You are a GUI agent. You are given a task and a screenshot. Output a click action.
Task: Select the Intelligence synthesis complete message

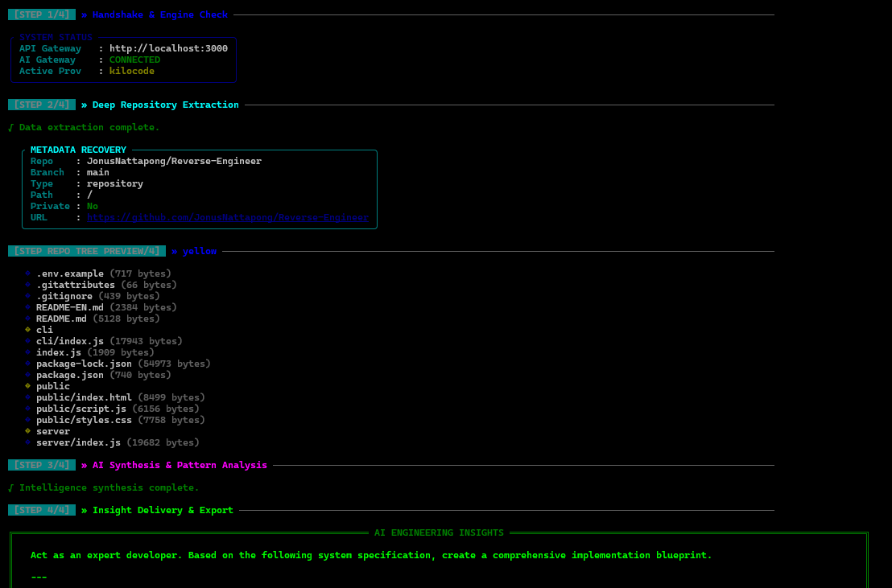(109, 487)
